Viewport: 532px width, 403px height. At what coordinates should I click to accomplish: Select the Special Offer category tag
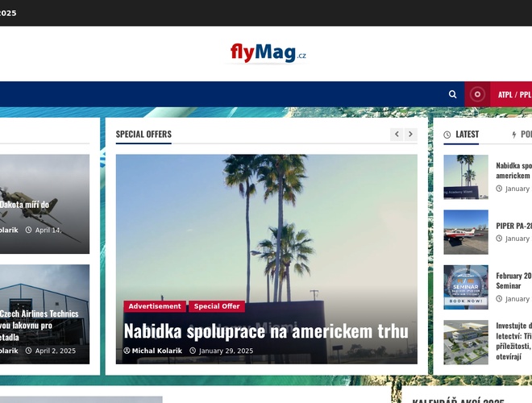217,306
